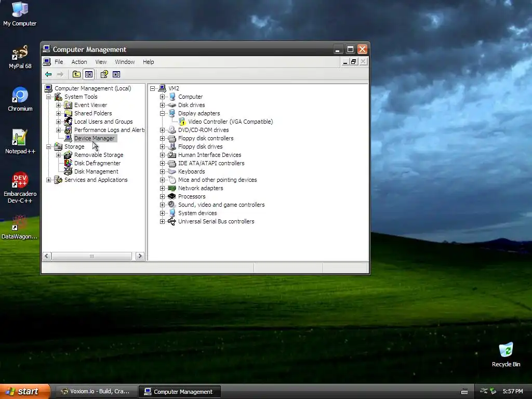The image size is (532, 399).
Task: Click the Event Viewer icon in tree
Action: [68, 105]
